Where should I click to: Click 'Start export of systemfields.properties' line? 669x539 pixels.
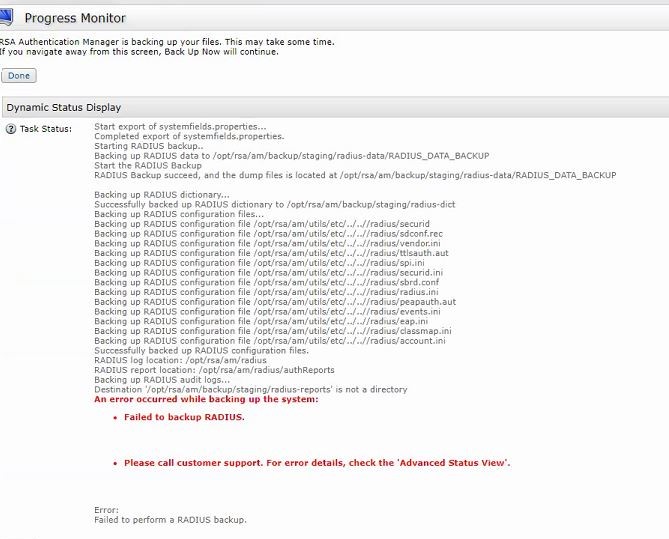pos(180,127)
